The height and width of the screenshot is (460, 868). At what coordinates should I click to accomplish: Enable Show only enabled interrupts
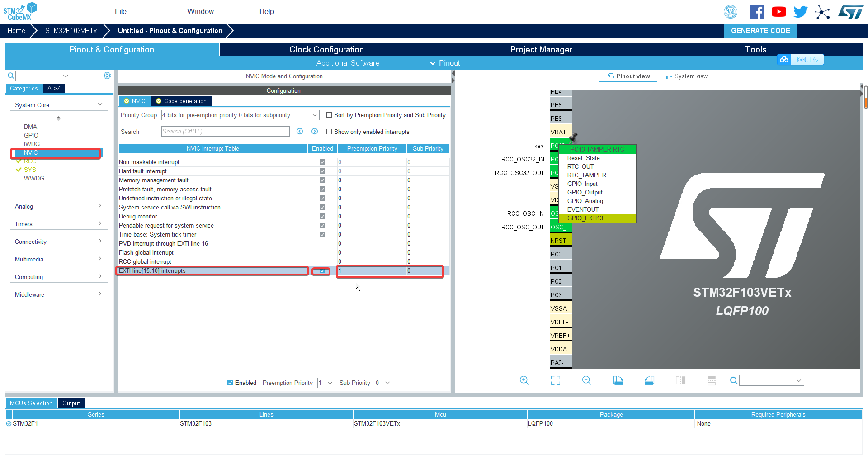click(x=329, y=132)
